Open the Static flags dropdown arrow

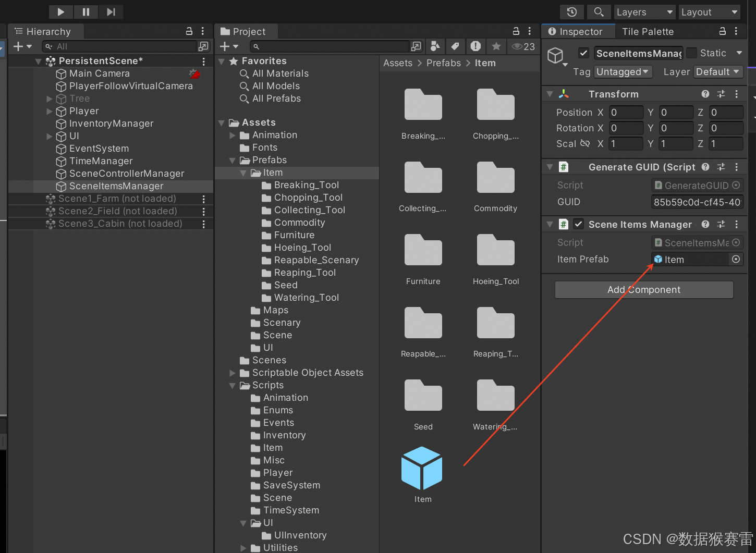pos(739,53)
